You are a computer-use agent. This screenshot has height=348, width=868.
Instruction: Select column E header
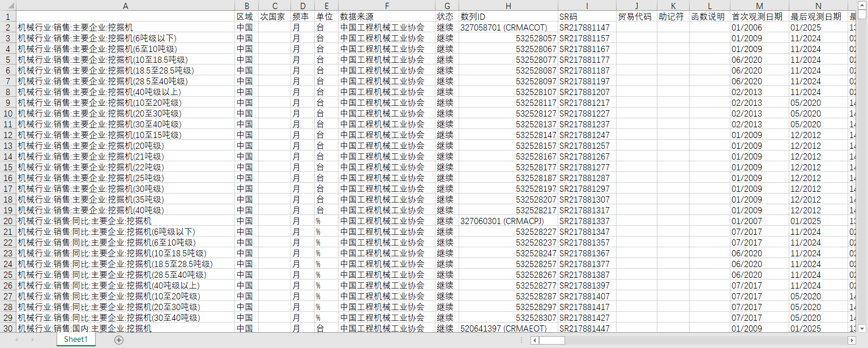tap(326, 5)
